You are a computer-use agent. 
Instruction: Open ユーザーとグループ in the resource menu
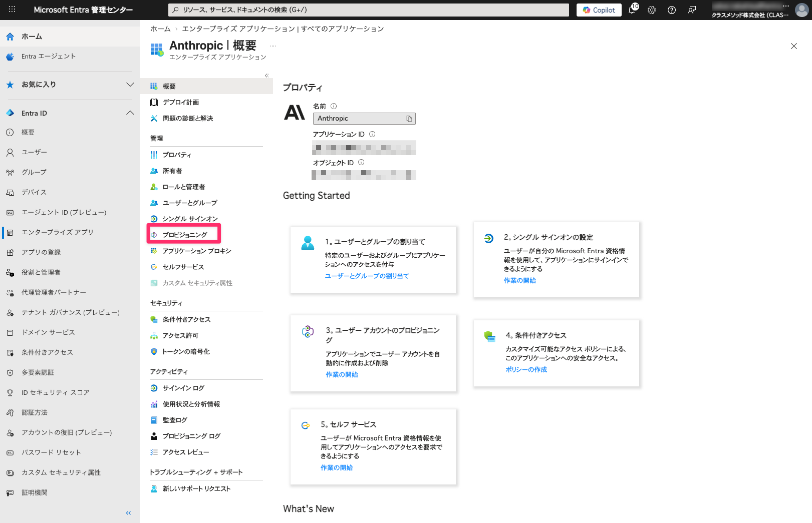pos(190,203)
